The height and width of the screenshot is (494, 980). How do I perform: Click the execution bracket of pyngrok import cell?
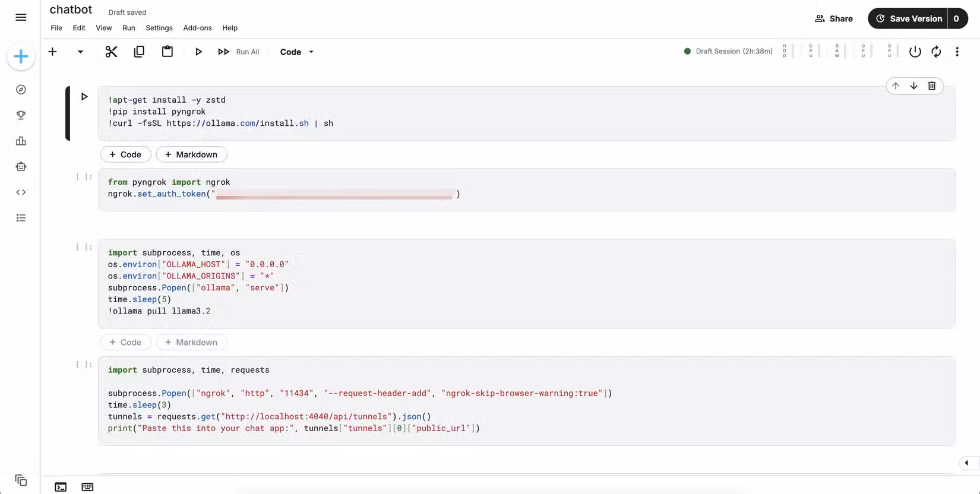pos(84,176)
